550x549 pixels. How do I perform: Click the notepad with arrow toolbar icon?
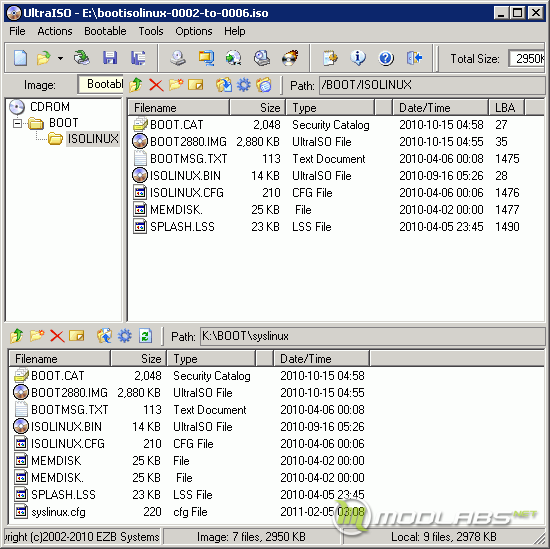click(330, 58)
